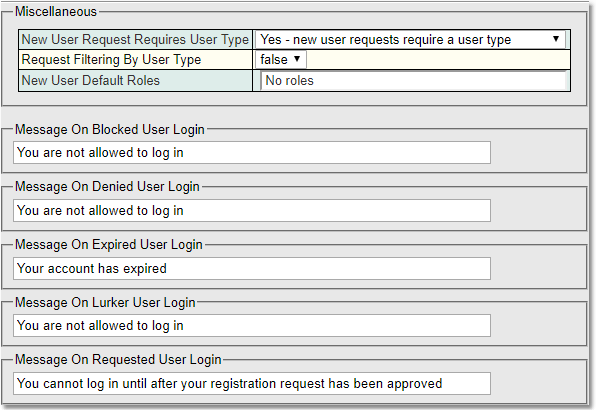Click the Request Filtering By User Type label
This screenshot has height=412, width=596.
click(111, 60)
